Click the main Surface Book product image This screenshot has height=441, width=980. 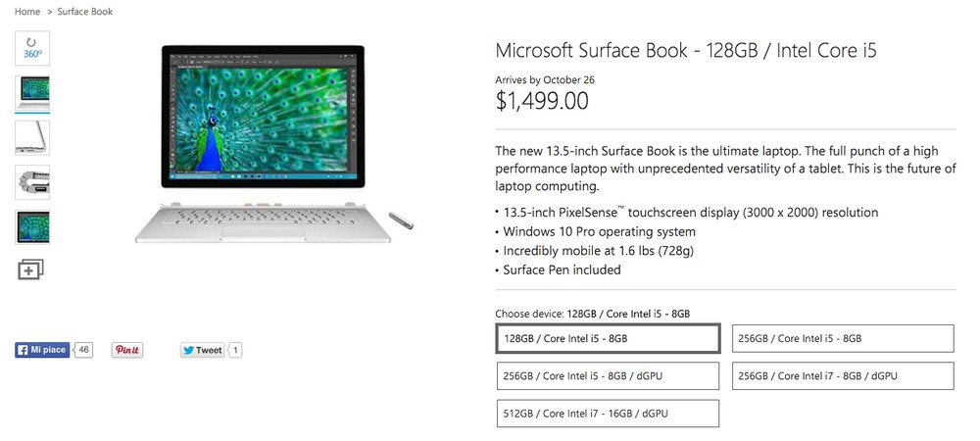click(264, 144)
